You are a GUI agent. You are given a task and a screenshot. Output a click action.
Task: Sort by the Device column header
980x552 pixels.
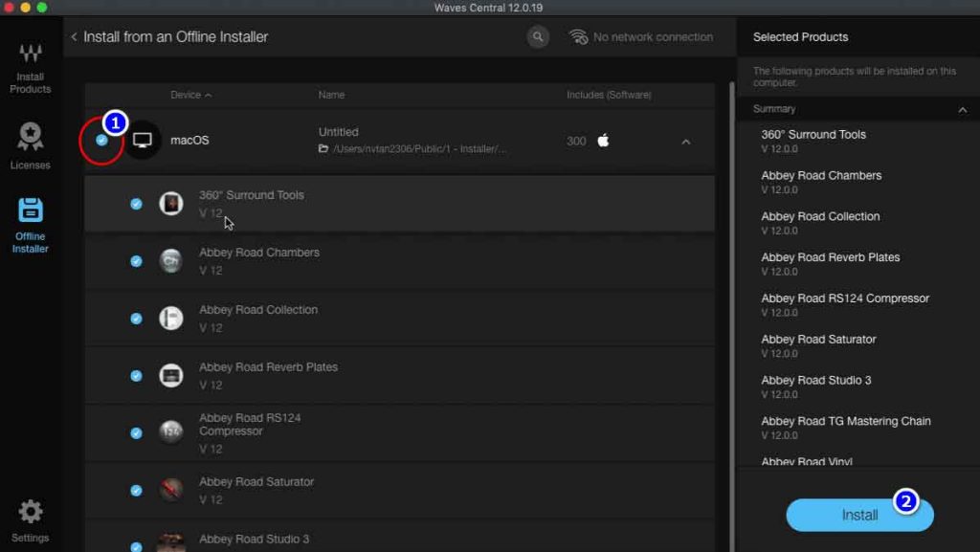coord(190,95)
